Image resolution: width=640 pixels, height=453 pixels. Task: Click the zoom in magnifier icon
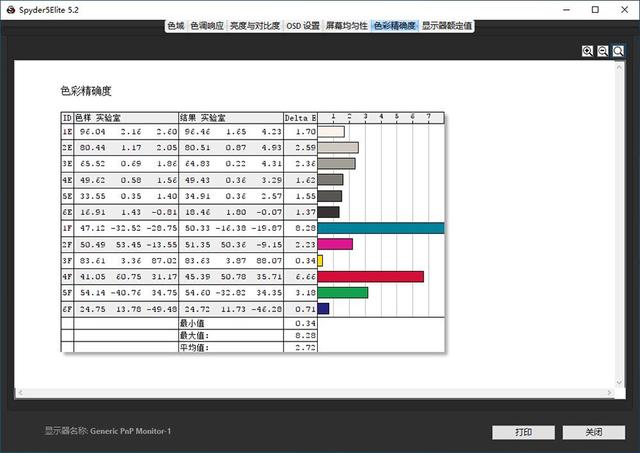point(588,51)
